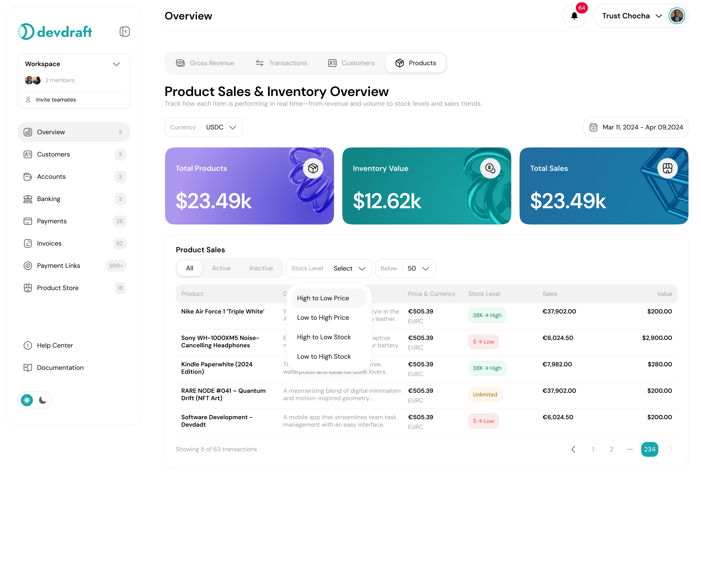Collapse the sidebar panel
The image size is (701, 588).
point(124,31)
